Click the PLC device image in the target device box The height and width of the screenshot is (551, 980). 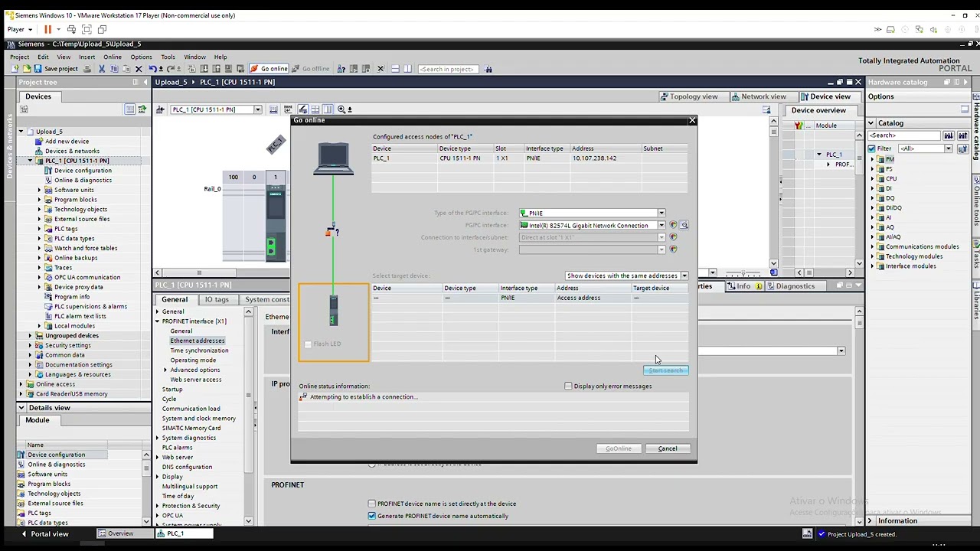[x=333, y=310]
